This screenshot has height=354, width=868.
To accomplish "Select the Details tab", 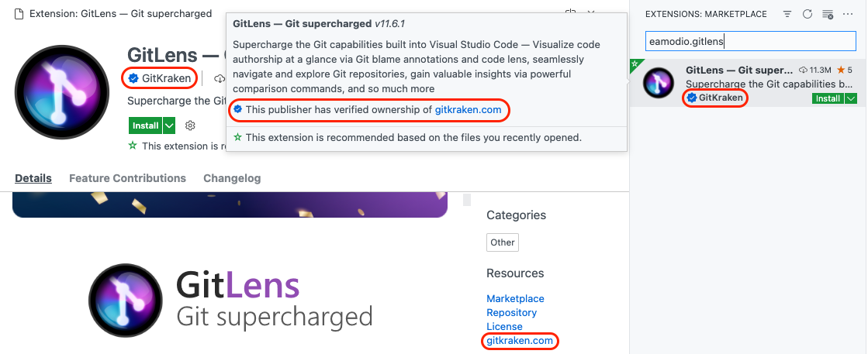I will [x=33, y=178].
